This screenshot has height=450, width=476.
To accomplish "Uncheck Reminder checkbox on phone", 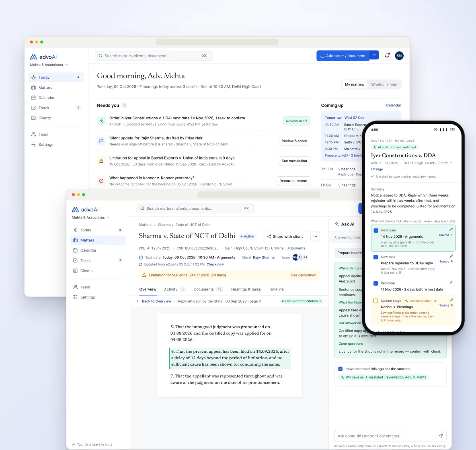I will click(x=375, y=283).
